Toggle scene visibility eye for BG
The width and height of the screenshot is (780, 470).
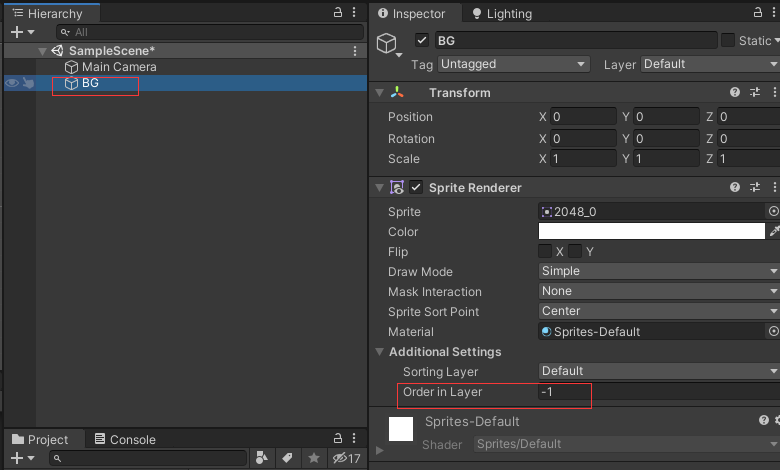coord(12,83)
